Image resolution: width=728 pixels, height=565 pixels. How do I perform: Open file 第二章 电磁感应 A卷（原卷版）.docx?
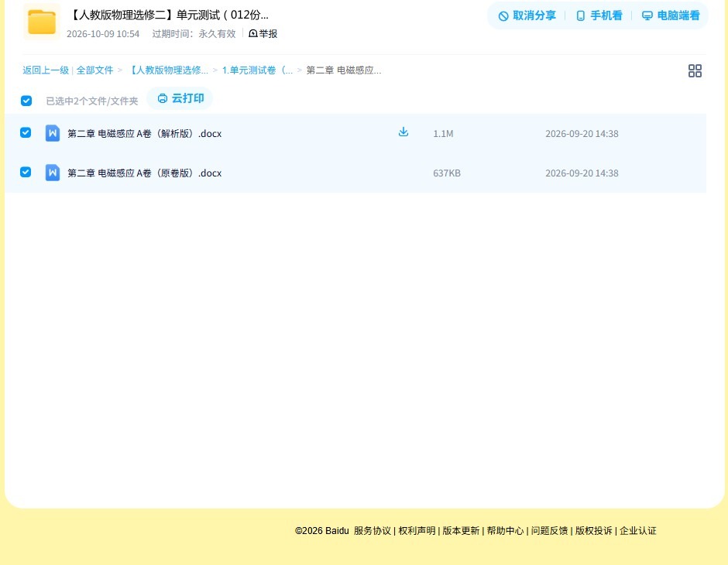[x=144, y=173]
